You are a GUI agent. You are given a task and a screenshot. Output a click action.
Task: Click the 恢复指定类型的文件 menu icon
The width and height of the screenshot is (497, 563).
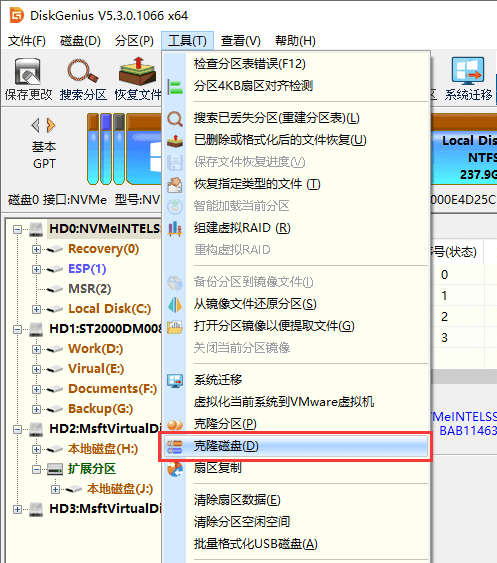click(x=175, y=185)
